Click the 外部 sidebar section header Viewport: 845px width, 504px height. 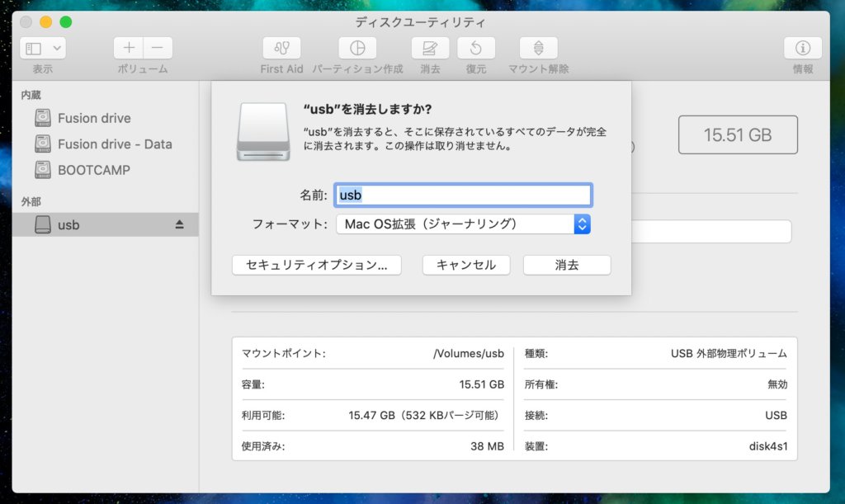pyautogui.click(x=31, y=202)
